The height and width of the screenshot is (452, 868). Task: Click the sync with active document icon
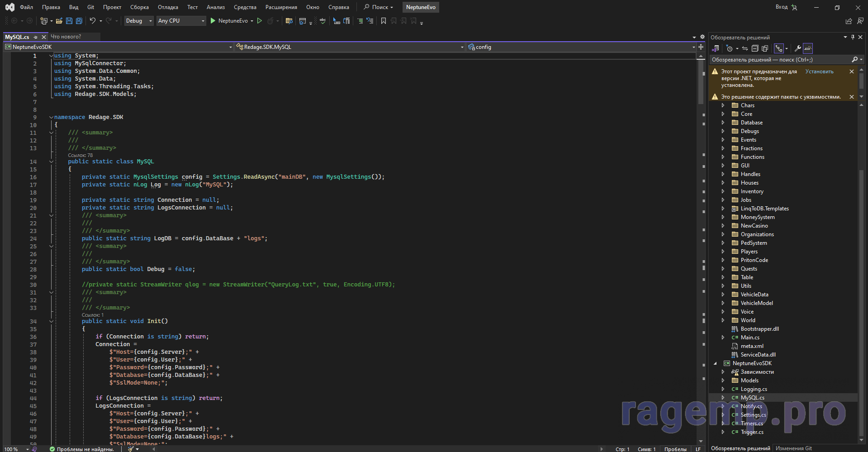click(x=745, y=48)
